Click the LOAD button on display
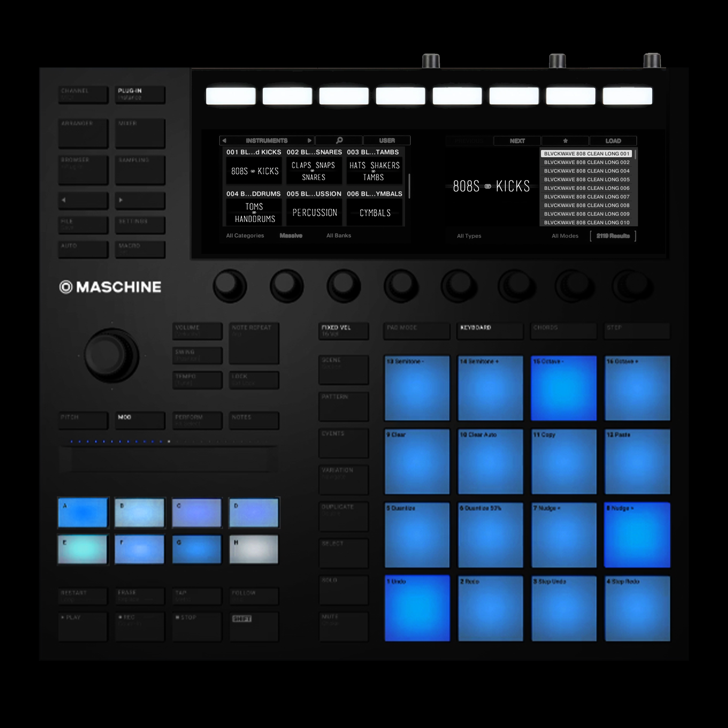Viewport: 728px width, 728px height. coord(613,141)
